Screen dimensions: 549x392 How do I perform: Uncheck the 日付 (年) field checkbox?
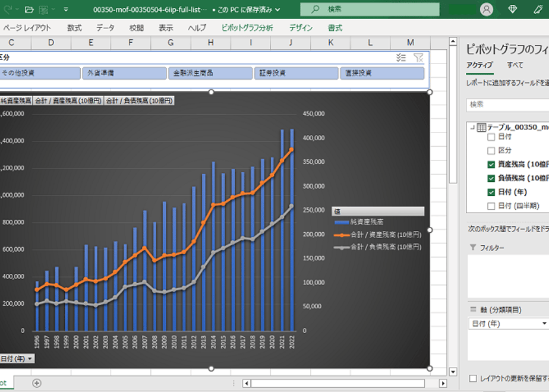[491, 192]
